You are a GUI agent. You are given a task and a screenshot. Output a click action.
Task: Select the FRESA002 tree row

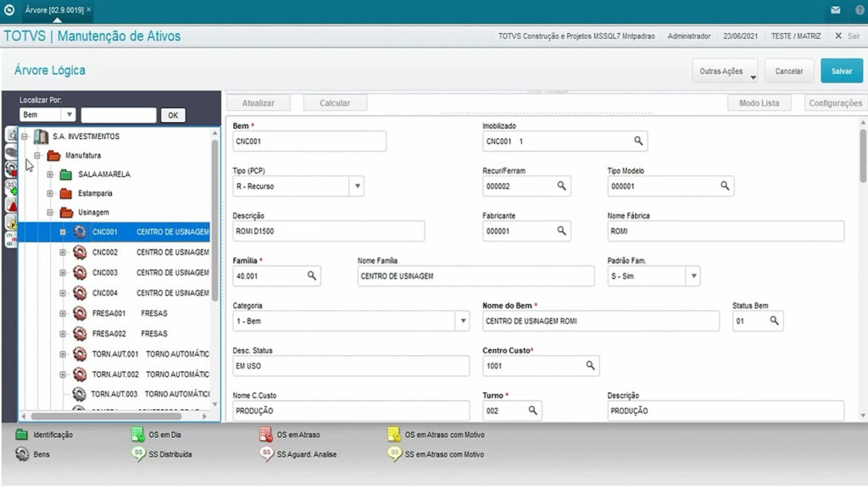[x=114, y=334]
